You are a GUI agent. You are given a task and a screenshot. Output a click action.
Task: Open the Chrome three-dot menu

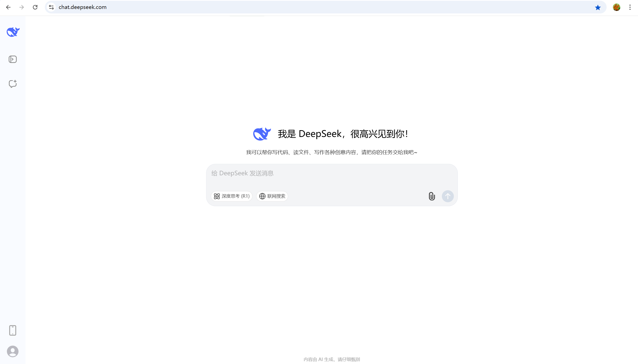[x=630, y=7]
